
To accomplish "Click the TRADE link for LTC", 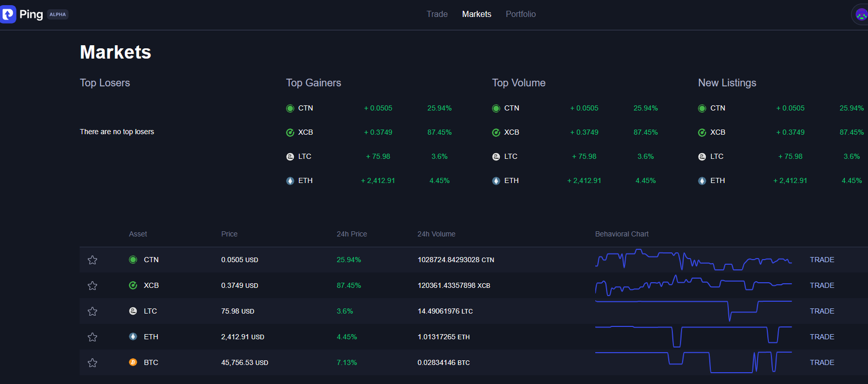I will (x=822, y=311).
